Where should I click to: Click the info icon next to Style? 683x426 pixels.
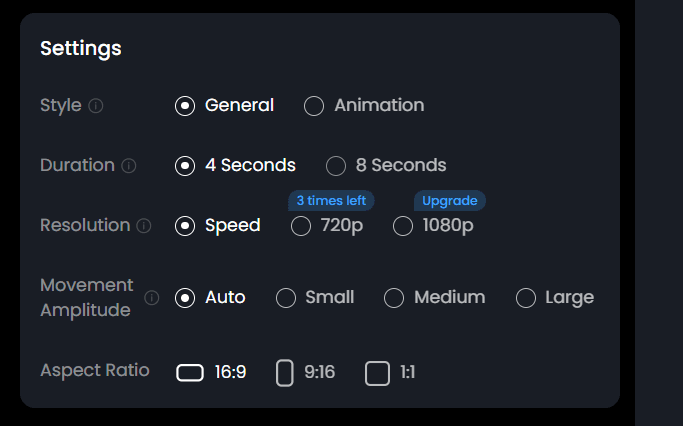click(x=96, y=106)
